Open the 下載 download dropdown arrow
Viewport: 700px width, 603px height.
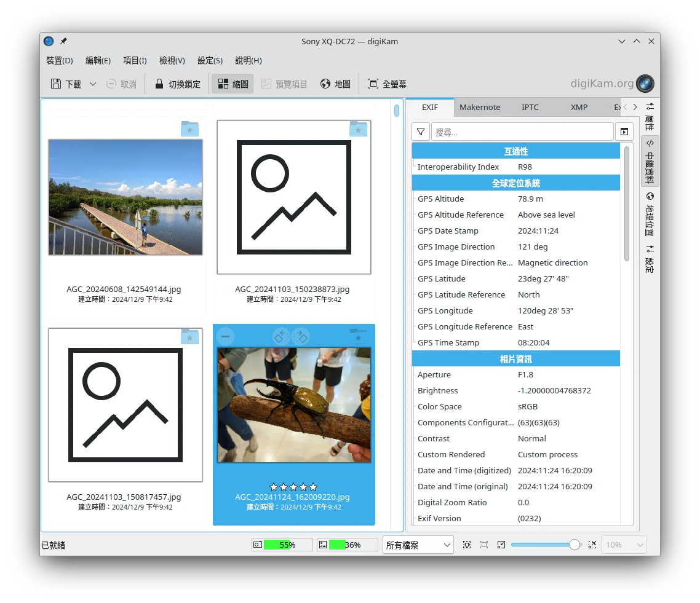click(93, 84)
